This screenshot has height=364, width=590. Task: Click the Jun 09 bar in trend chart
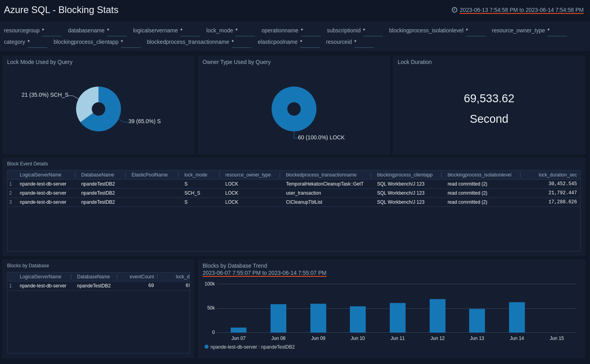pyautogui.click(x=318, y=318)
